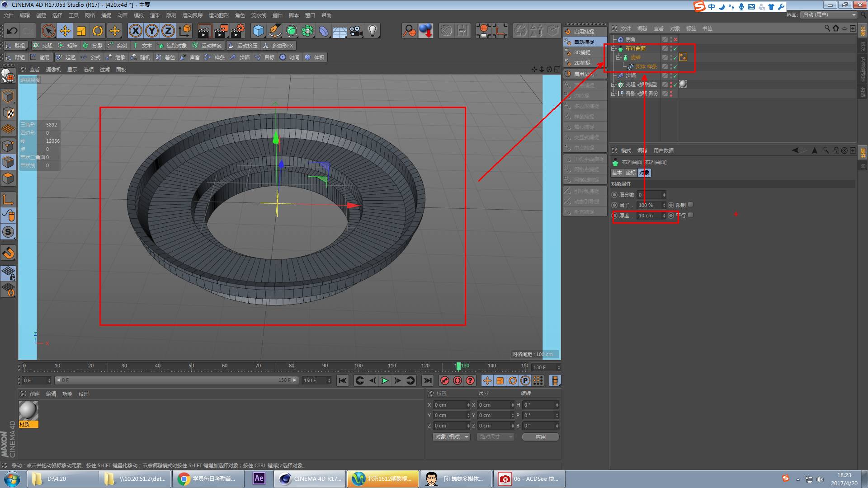Screen dimensions: 868x488
Task: Switch to the 坐标 attribute tab
Action: [x=630, y=173]
